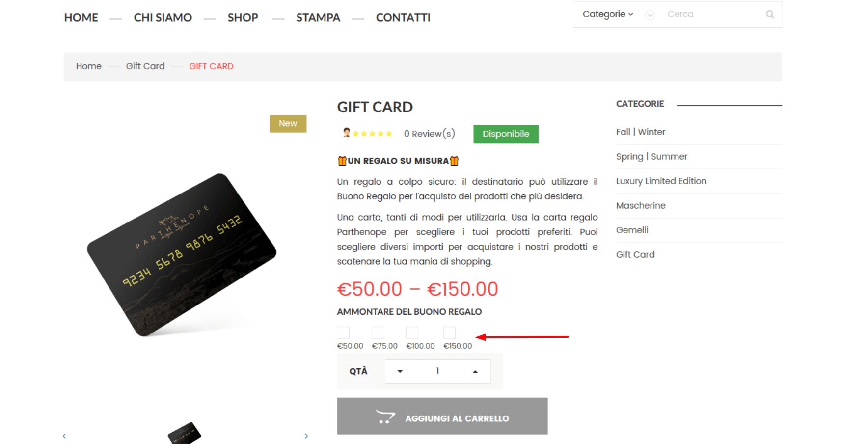The height and width of the screenshot is (444, 868).
Task: Go to Gift Card breadcrumb link
Action: pyautogui.click(x=145, y=66)
